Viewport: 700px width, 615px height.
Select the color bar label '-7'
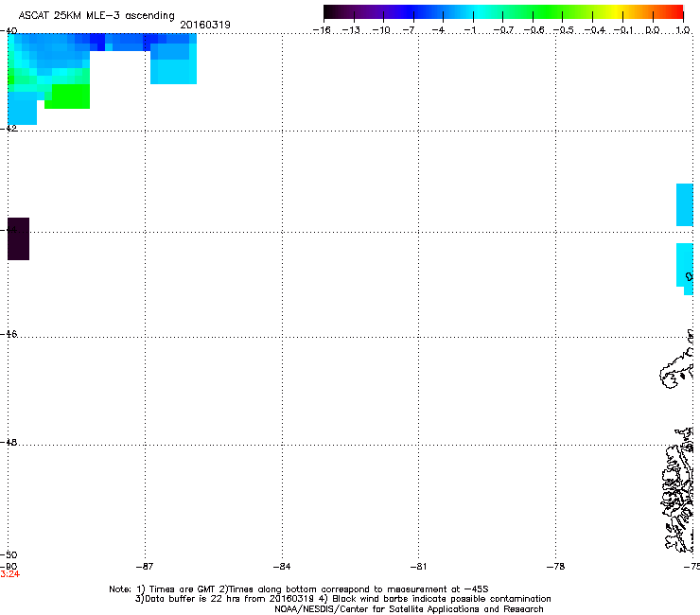[411, 30]
